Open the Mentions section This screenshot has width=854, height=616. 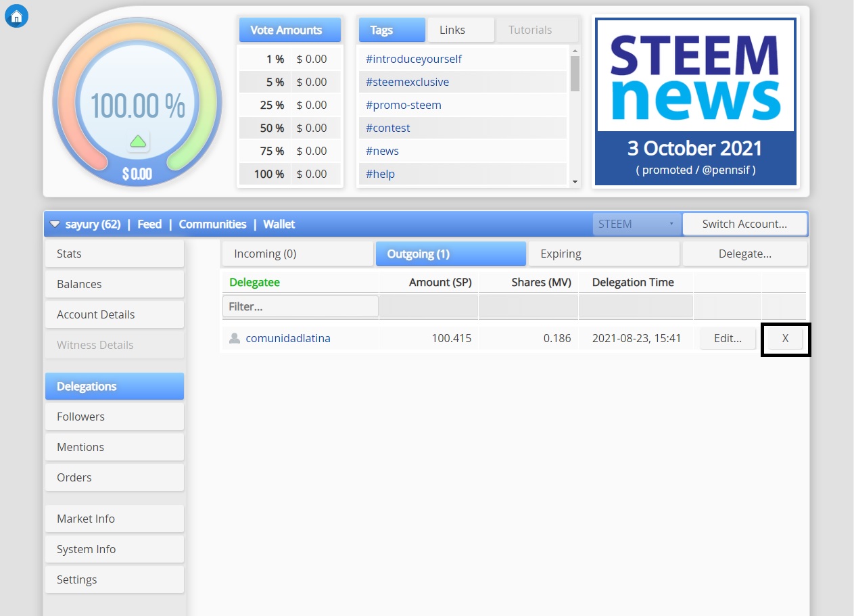tap(114, 447)
